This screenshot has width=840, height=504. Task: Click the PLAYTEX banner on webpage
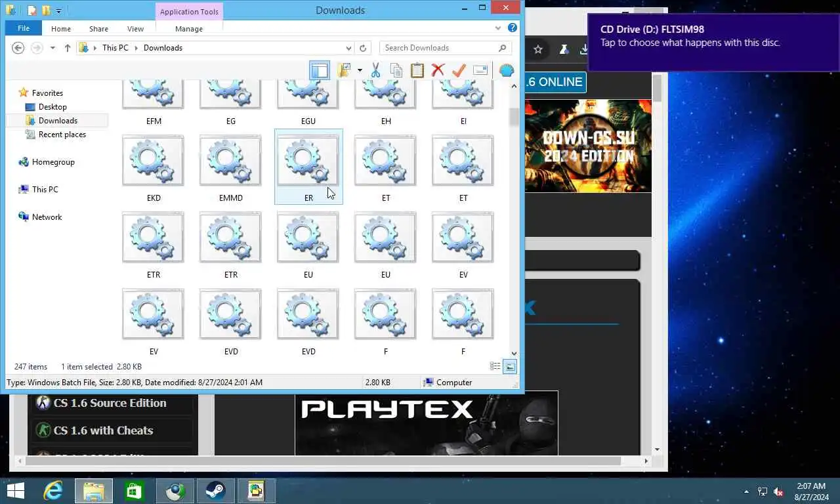coord(427,423)
